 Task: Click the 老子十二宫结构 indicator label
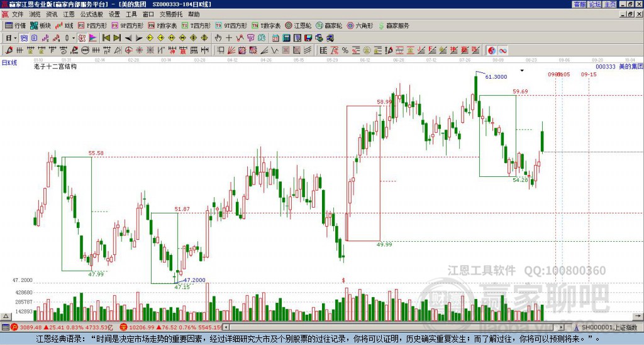pos(55,66)
